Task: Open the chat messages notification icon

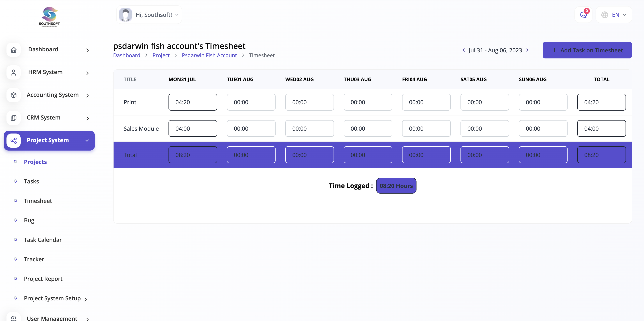Action: [x=583, y=15]
